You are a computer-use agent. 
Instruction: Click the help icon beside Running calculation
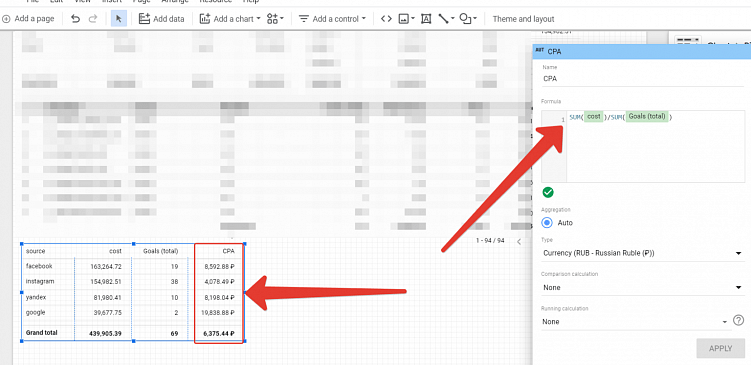coord(739,319)
